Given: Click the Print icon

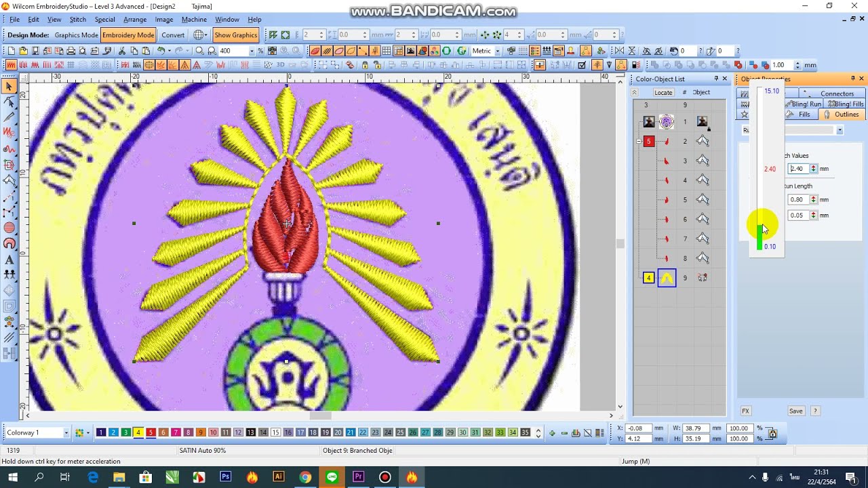Looking at the screenshot, I should point(71,51).
